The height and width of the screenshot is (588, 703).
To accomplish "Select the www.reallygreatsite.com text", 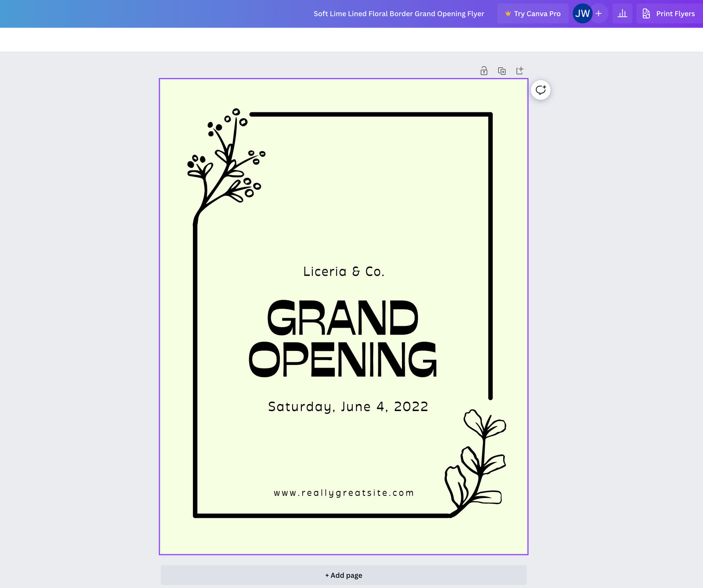I will pyautogui.click(x=344, y=493).
